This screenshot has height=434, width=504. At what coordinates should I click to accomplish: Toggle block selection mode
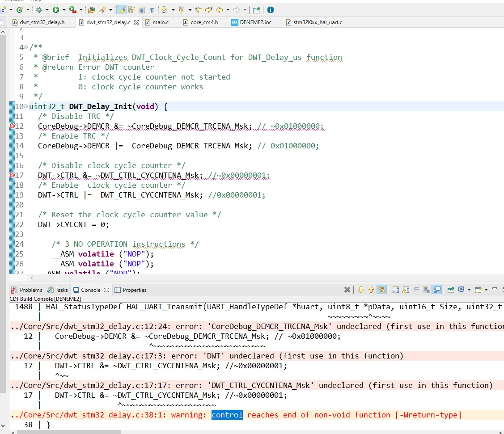pos(142,10)
